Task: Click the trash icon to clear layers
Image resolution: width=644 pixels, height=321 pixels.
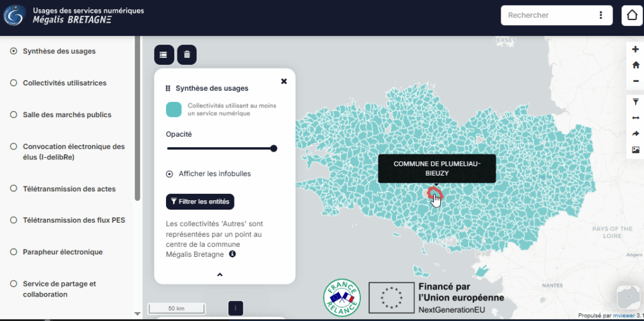Action: pyautogui.click(x=187, y=55)
